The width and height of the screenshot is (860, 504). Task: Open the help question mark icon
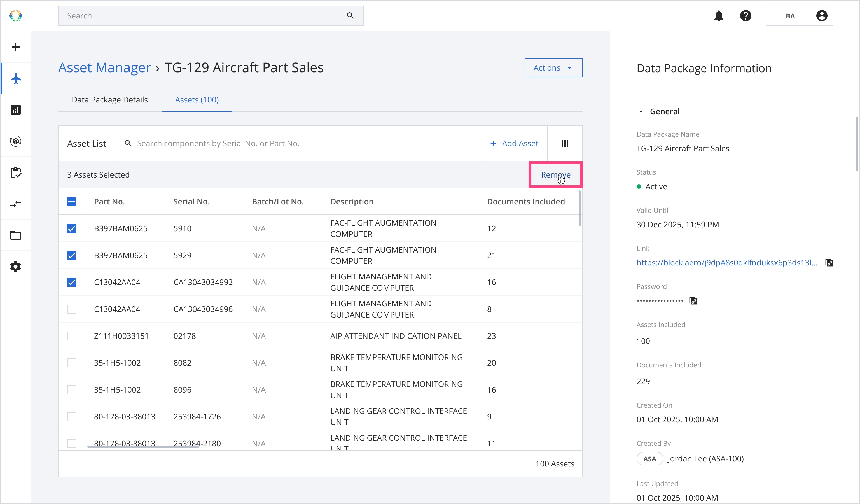tap(746, 16)
